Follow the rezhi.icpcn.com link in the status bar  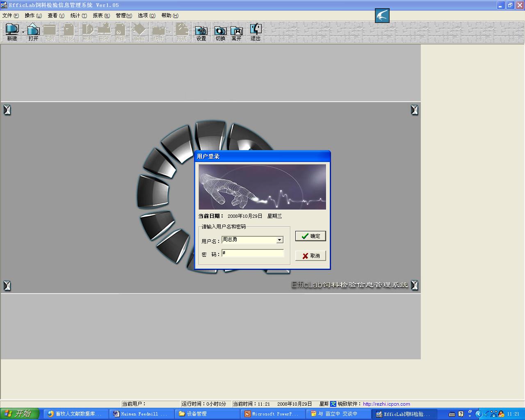click(386, 404)
